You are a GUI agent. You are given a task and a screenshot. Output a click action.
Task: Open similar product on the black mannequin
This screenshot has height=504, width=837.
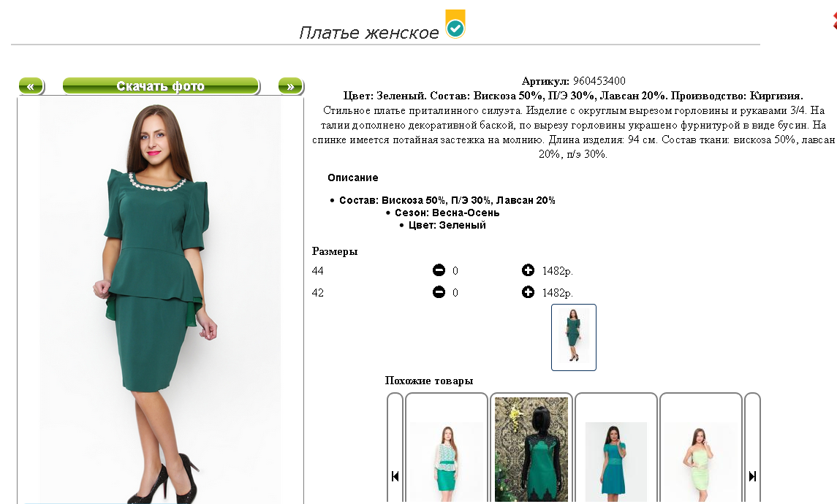(x=531, y=449)
